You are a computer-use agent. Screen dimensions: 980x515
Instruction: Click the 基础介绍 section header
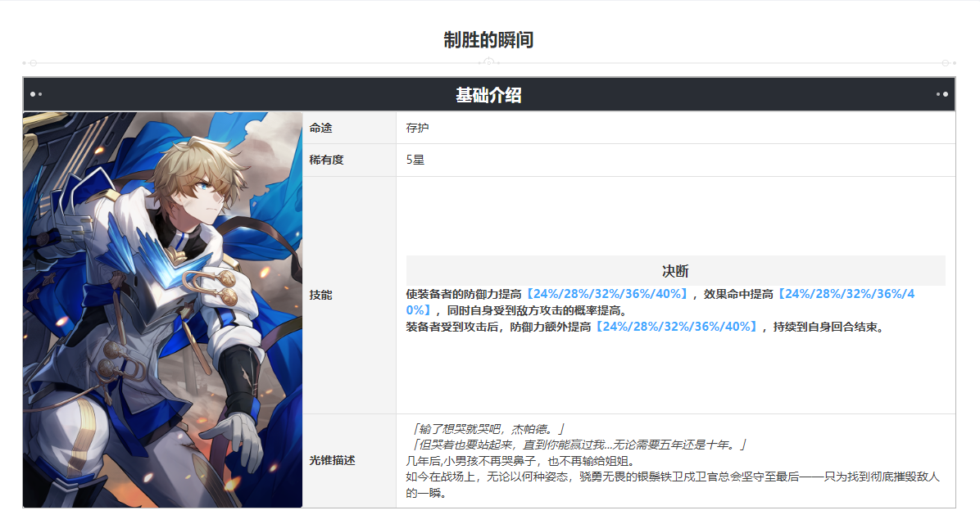click(x=488, y=95)
